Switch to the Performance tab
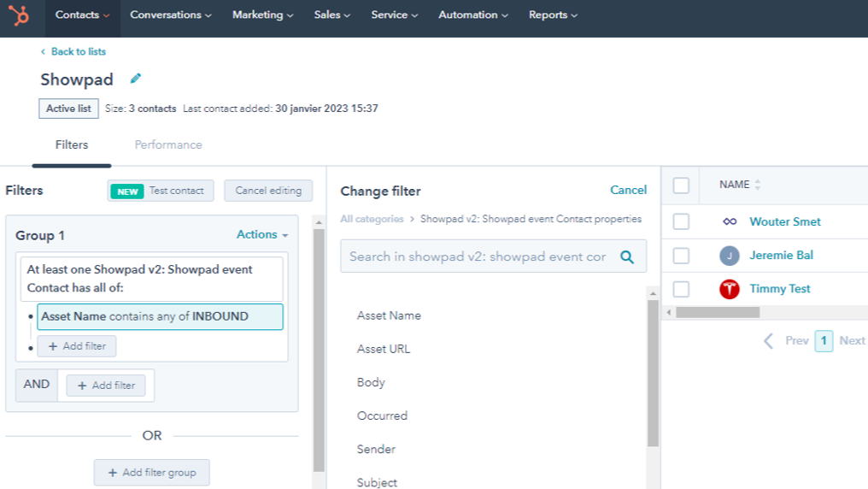The image size is (868, 489). tap(168, 145)
